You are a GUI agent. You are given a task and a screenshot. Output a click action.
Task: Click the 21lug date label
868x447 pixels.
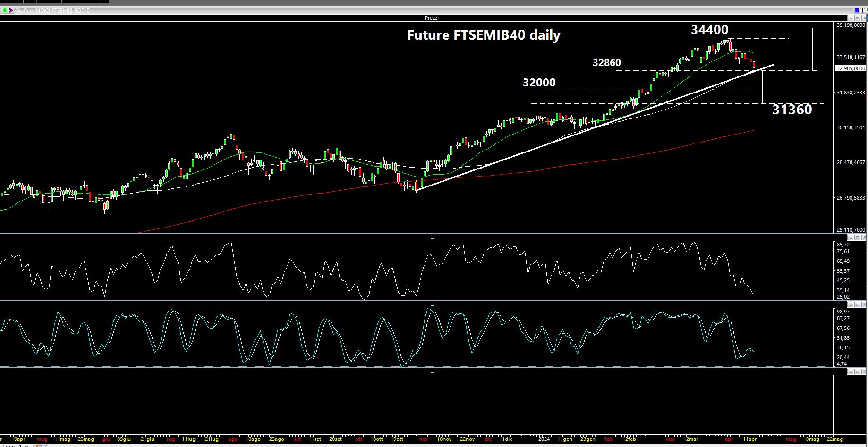pyautogui.click(x=211, y=439)
